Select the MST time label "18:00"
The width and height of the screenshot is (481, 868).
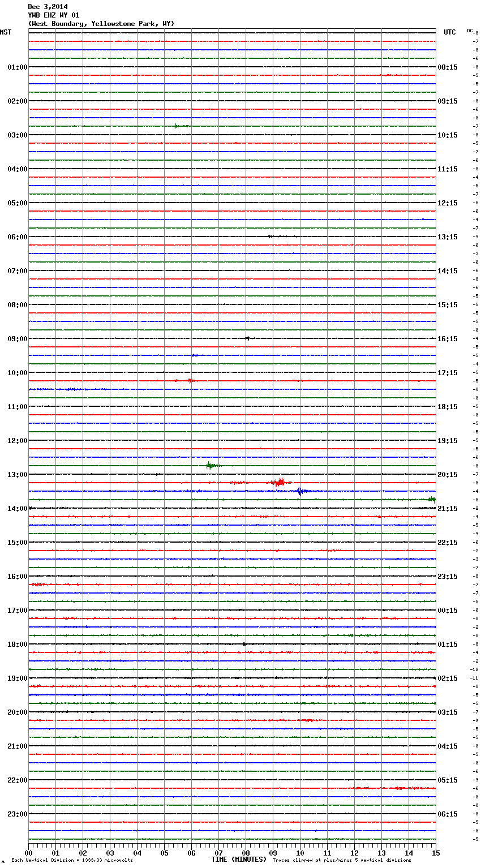18,644
